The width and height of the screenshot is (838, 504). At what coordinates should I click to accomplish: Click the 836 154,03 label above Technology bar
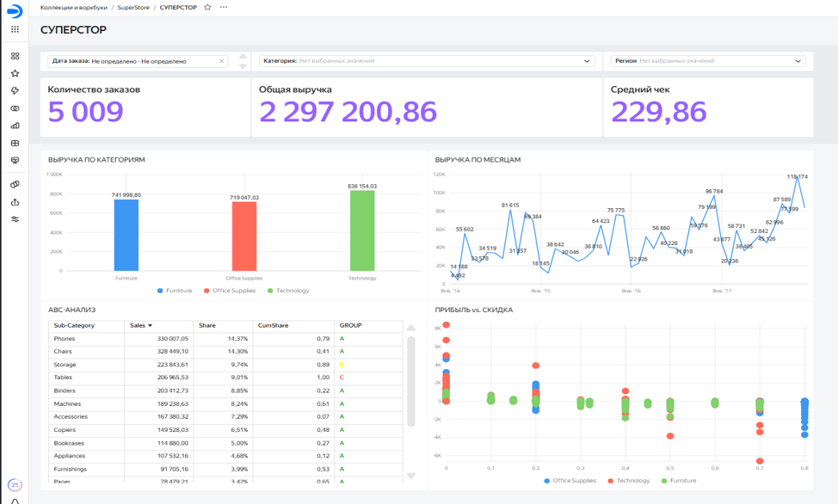(362, 186)
